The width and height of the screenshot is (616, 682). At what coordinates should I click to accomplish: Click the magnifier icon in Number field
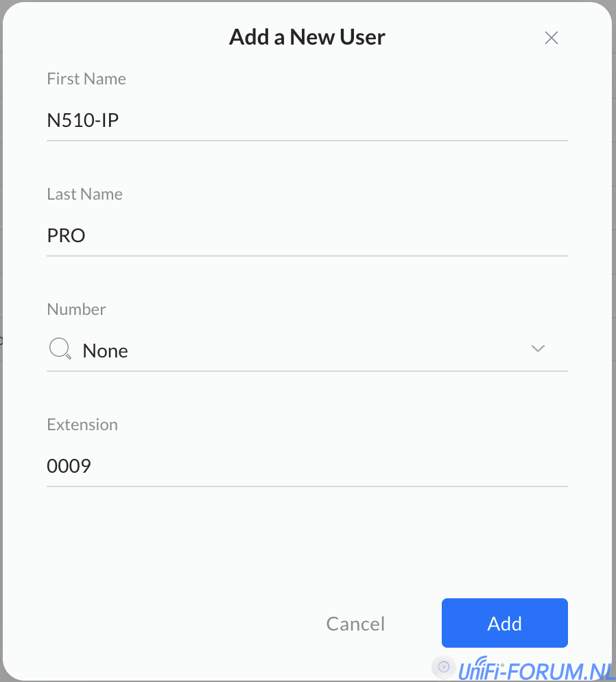tap(60, 350)
